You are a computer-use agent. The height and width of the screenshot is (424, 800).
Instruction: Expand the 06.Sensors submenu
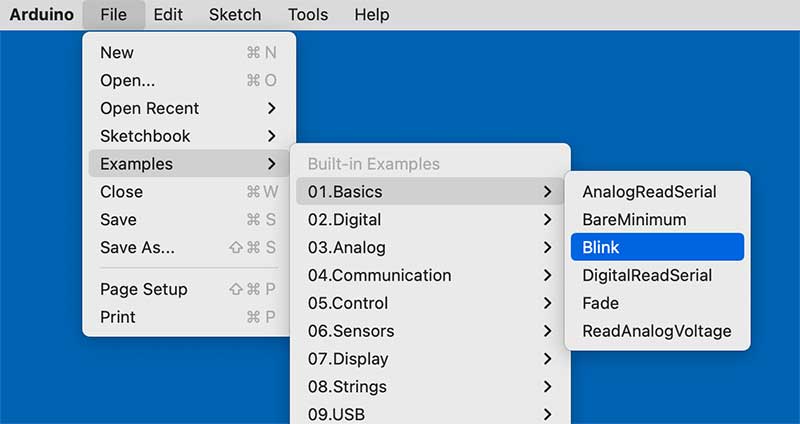430,331
